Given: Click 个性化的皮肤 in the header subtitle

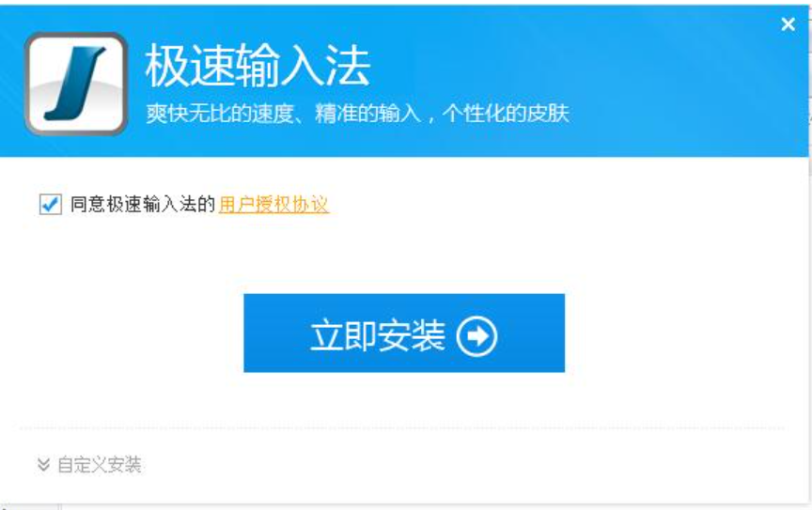Looking at the screenshot, I should pos(506,114).
